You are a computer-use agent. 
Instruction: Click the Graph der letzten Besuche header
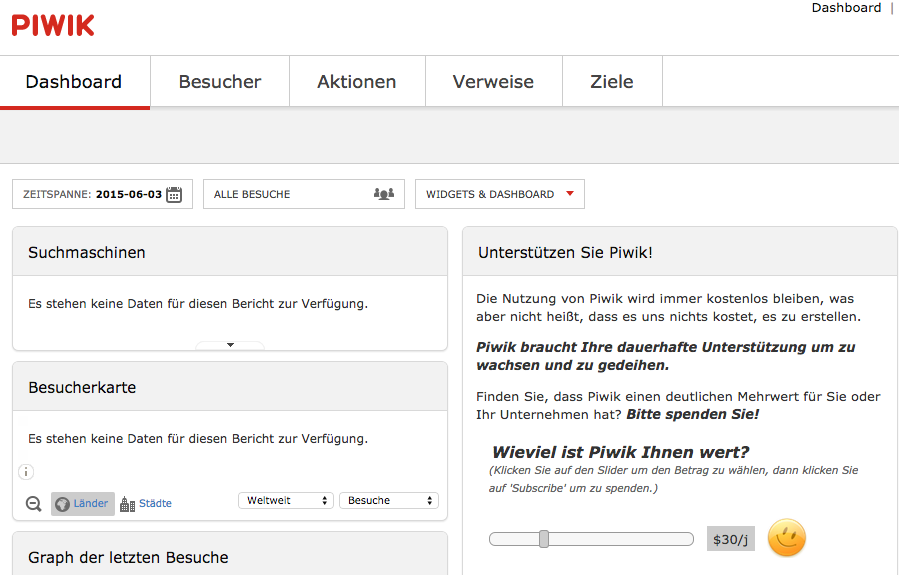coord(230,554)
